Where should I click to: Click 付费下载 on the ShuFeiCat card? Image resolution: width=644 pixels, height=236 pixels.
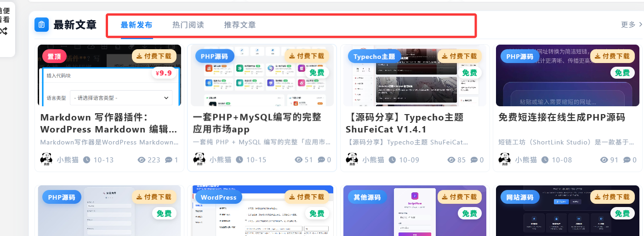(x=459, y=56)
